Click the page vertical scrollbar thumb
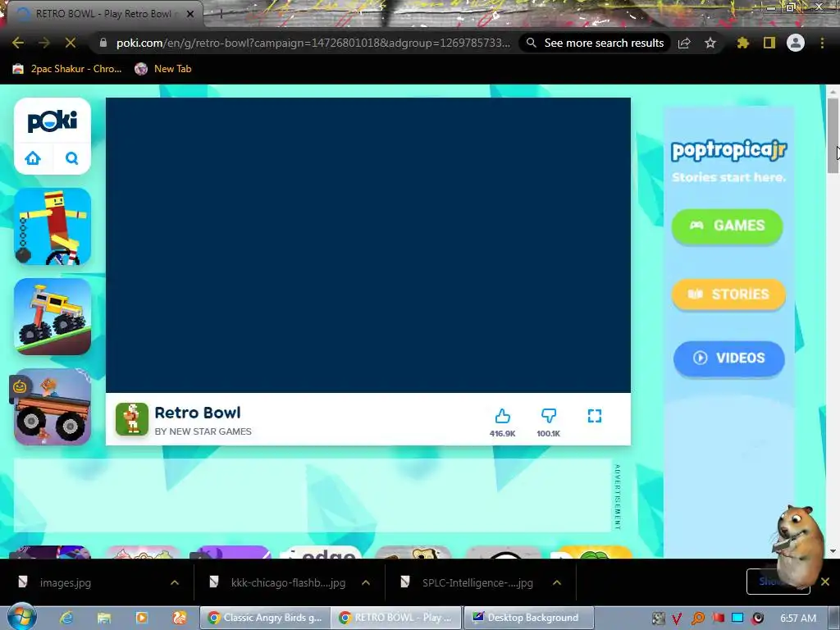This screenshot has height=630, width=840. coord(833,135)
